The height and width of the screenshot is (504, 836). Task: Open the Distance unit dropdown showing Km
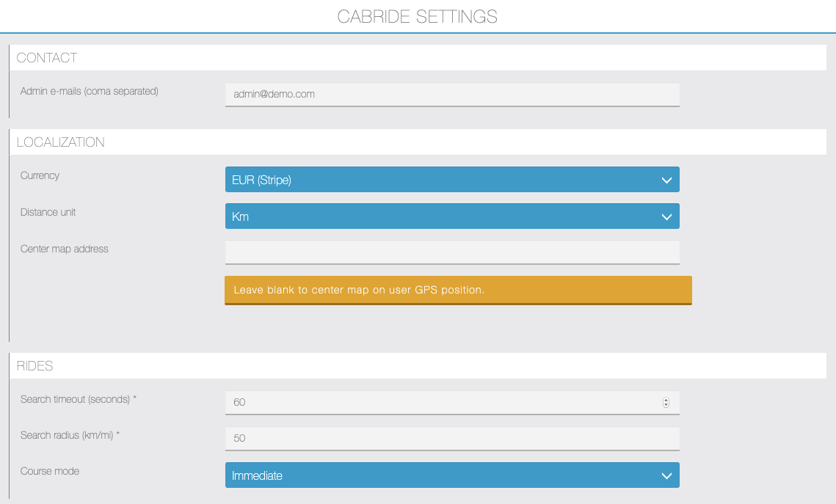(452, 216)
